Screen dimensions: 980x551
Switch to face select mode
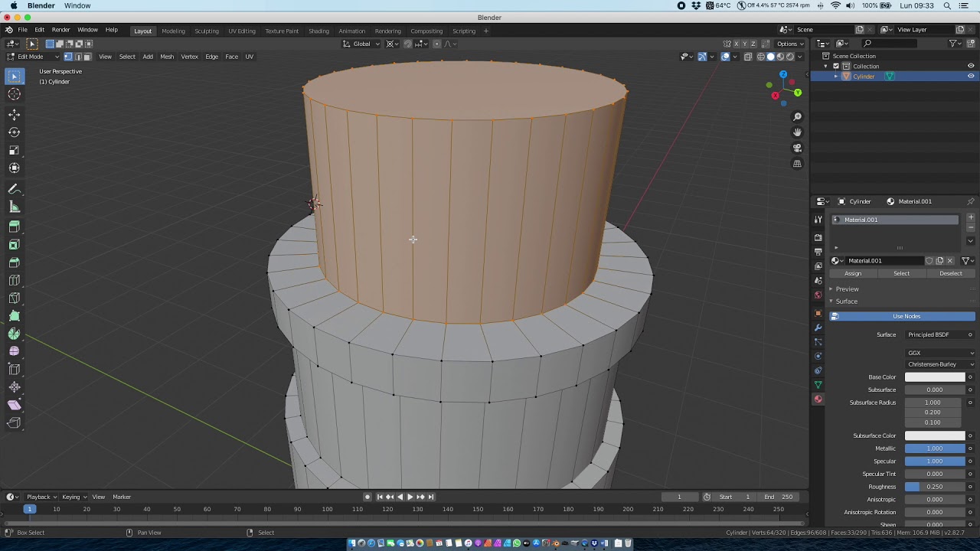pos(87,57)
